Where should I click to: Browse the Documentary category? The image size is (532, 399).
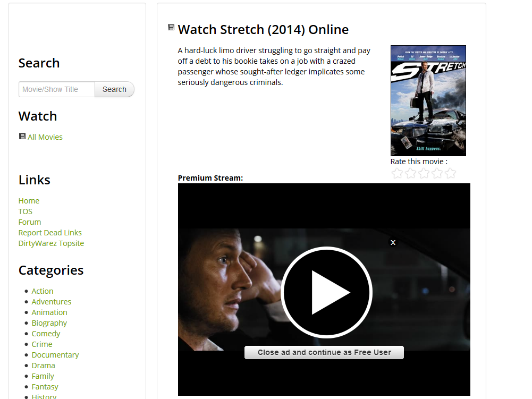pyautogui.click(x=55, y=355)
